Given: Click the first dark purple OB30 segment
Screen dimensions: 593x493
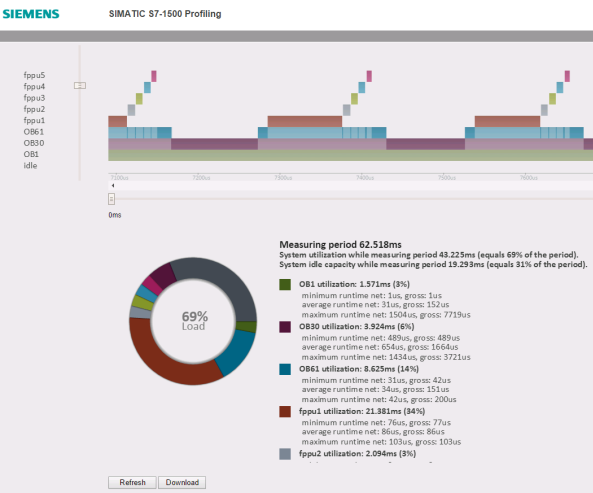Looking at the screenshot, I should tap(214, 144).
